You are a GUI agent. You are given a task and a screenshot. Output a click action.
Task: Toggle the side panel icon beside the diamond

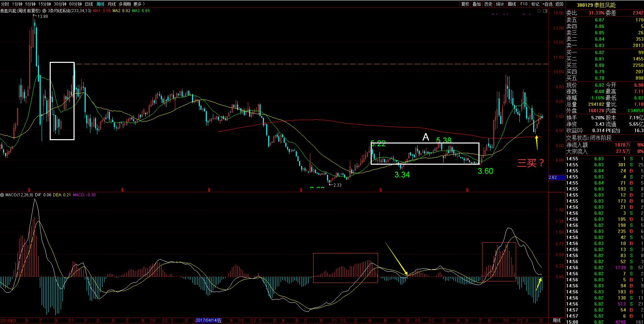pos(545,11)
